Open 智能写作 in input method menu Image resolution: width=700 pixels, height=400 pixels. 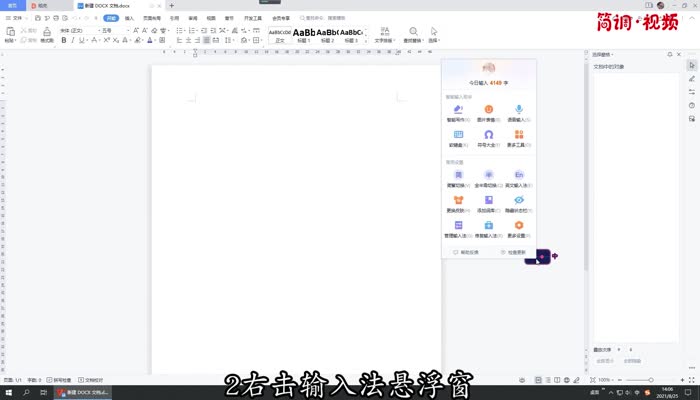pyautogui.click(x=458, y=113)
